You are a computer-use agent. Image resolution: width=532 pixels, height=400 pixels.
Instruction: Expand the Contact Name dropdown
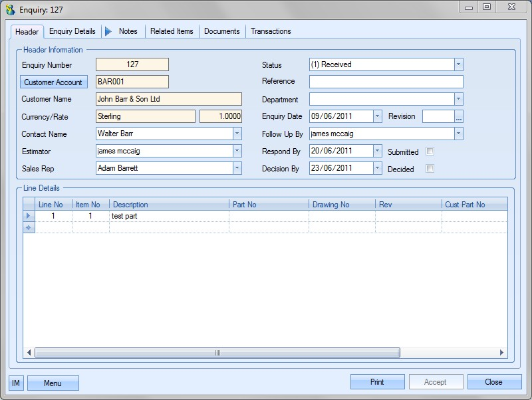pos(237,134)
